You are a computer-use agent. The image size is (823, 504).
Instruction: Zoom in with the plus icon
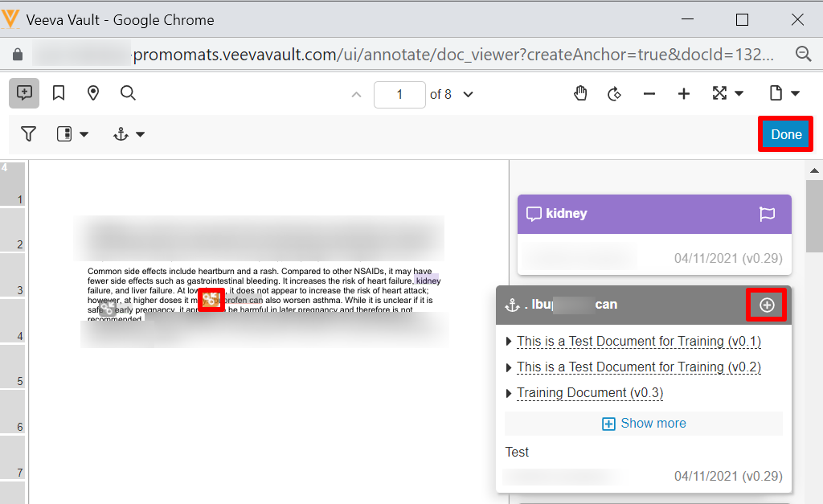684,94
